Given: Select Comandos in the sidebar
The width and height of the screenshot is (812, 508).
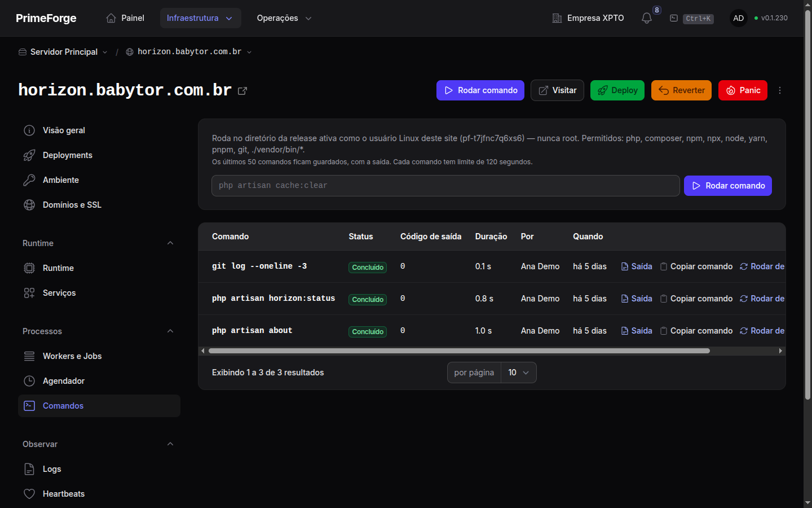Looking at the screenshot, I should (x=99, y=406).
